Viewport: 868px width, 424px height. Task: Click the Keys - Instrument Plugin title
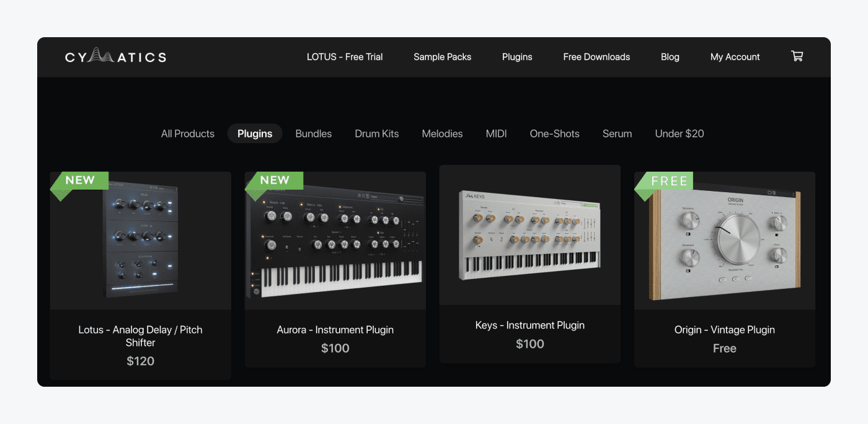pyautogui.click(x=530, y=325)
